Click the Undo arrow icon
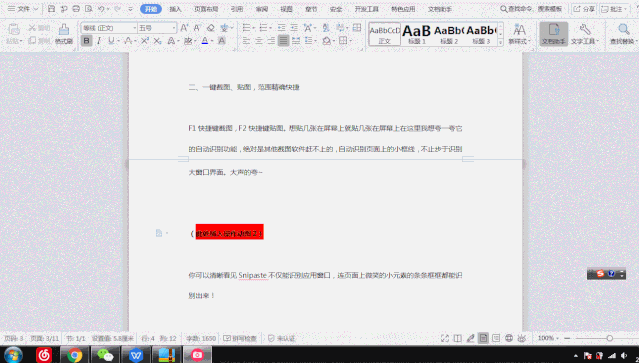The image size is (639, 363). click(x=101, y=9)
